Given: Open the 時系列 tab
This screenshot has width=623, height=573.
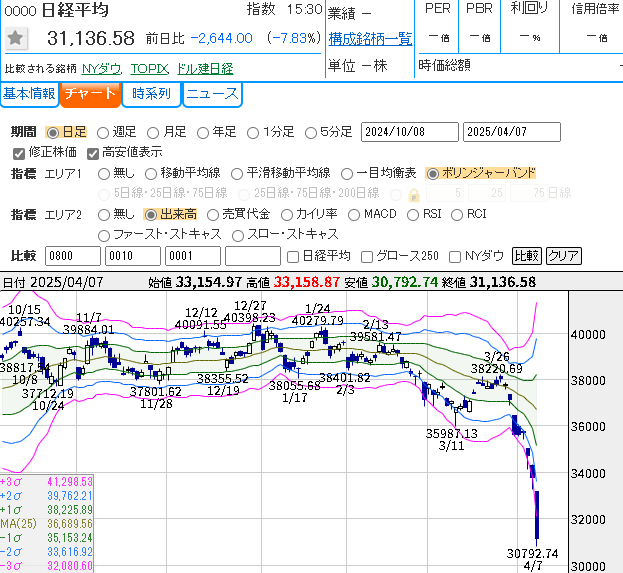Looking at the screenshot, I should (150, 95).
